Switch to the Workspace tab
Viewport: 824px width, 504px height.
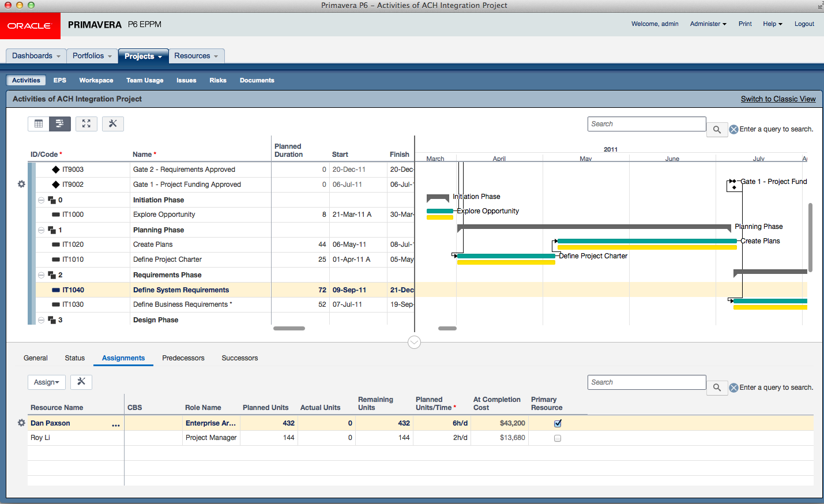pyautogui.click(x=96, y=80)
